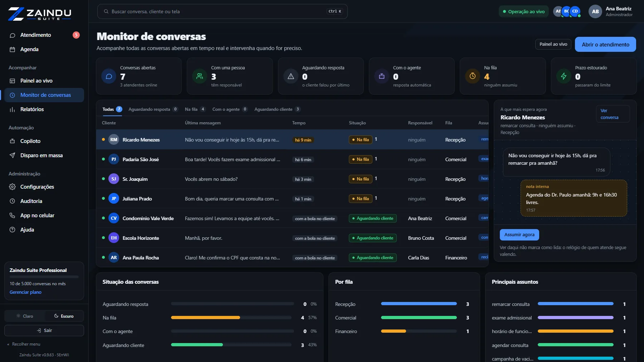Switch theme to Escuro
This screenshot has width=644, height=362.
[x=64, y=316]
